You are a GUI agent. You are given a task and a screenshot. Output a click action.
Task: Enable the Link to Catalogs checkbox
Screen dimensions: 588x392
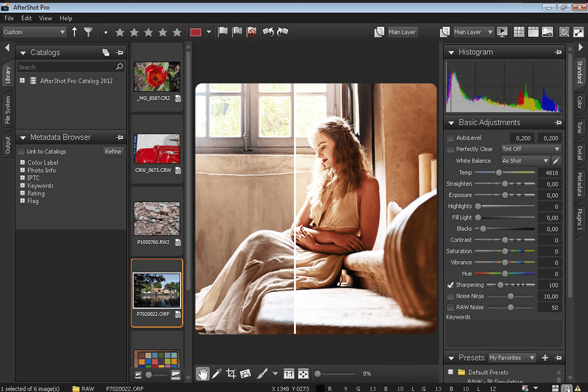(x=21, y=151)
